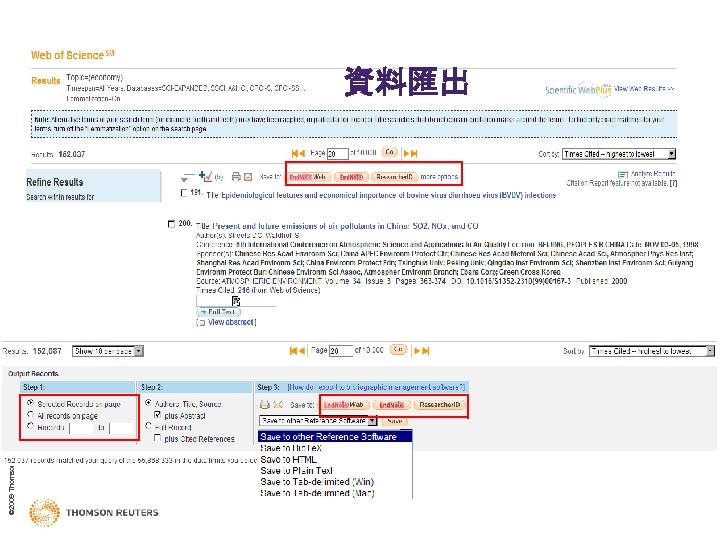Click the Thomson Reuters logo
This screenshot has width=720, height=540.
(94, 512)
